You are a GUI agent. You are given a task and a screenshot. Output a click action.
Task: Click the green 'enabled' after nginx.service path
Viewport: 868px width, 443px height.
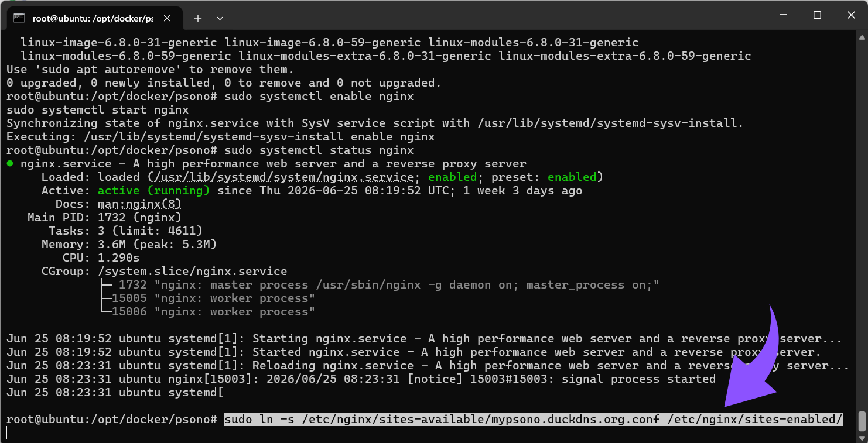pos(453,177)
